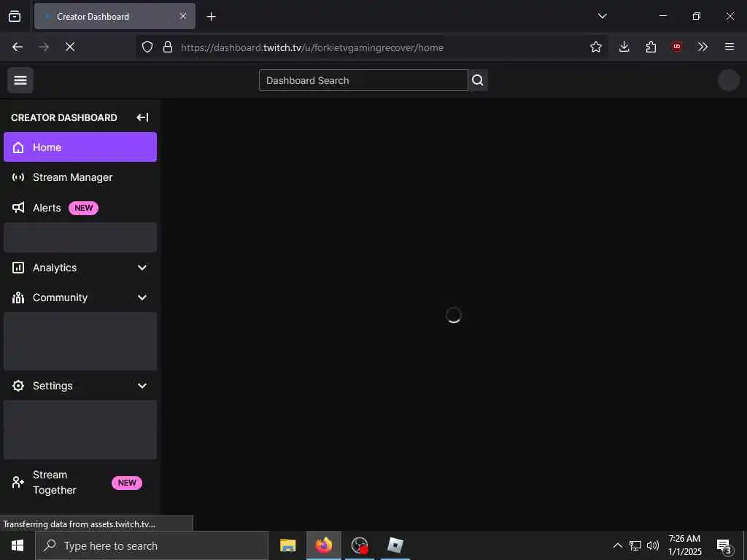Viewport: 747px width, 560px height.
Task: Open uBlock Origin extension icon
Action: pyautogui.click(x=676, y=47)
